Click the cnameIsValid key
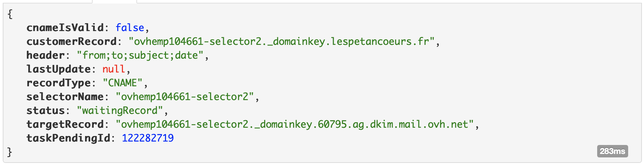The image size is (644, 165). pyautogui.click(x=65, y=28)
